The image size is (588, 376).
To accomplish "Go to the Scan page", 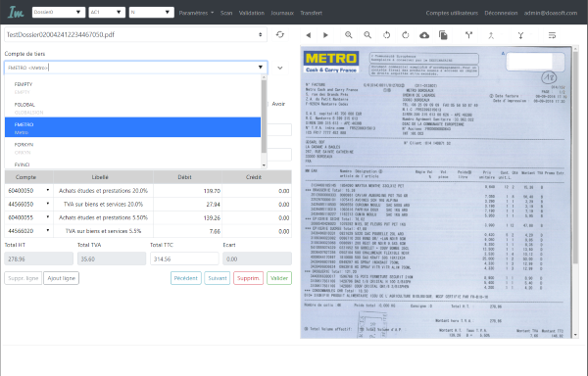I will coord(226,13).
